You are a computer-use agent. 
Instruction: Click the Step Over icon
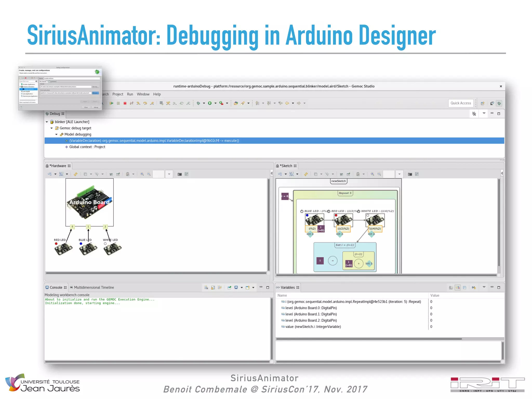click(x=145, y=103)
